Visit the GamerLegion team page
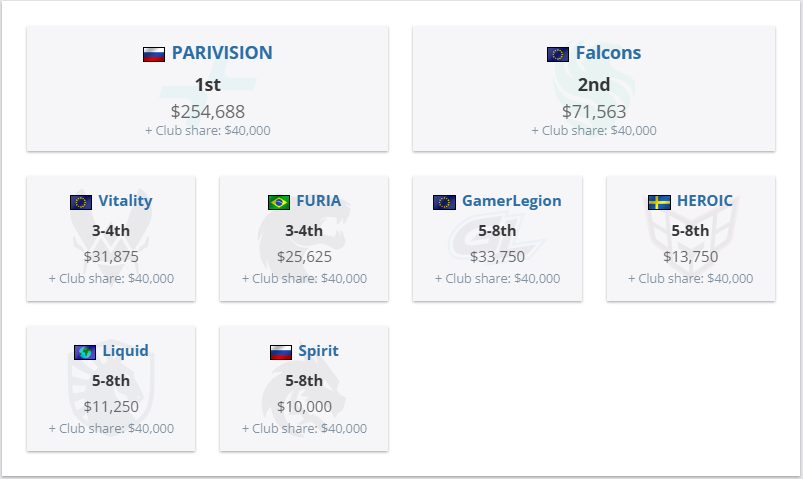803x479 pixels. point(511,201)
